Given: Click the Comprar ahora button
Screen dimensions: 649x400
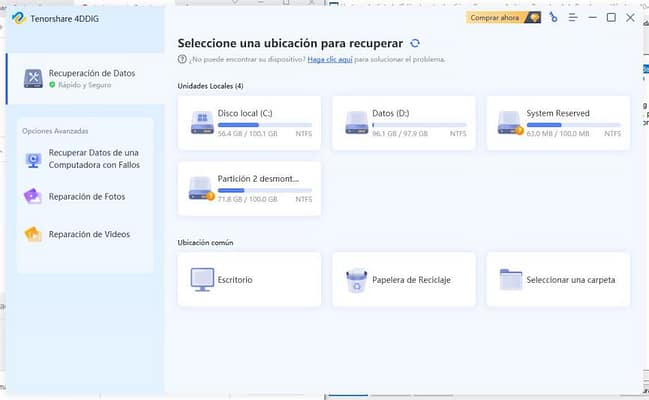Looking at the screenshot, I should 503,18.
